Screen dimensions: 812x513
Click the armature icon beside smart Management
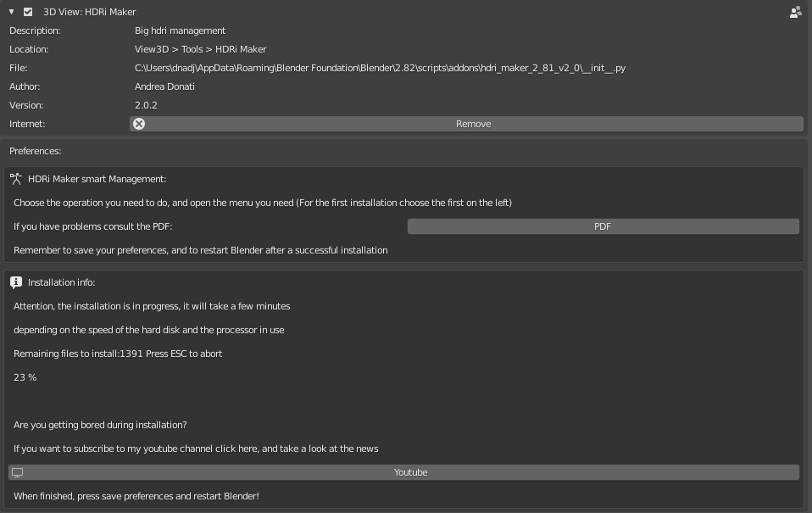(16, 179)
